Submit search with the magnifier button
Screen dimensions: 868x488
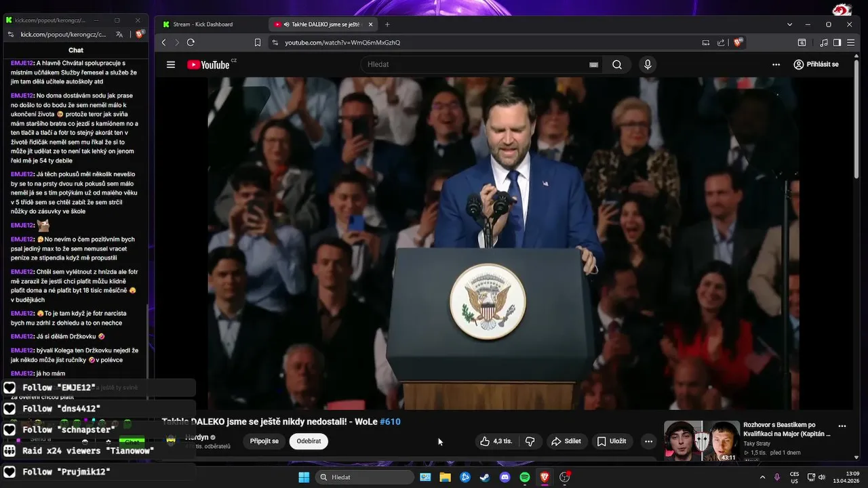coord(617,64)
